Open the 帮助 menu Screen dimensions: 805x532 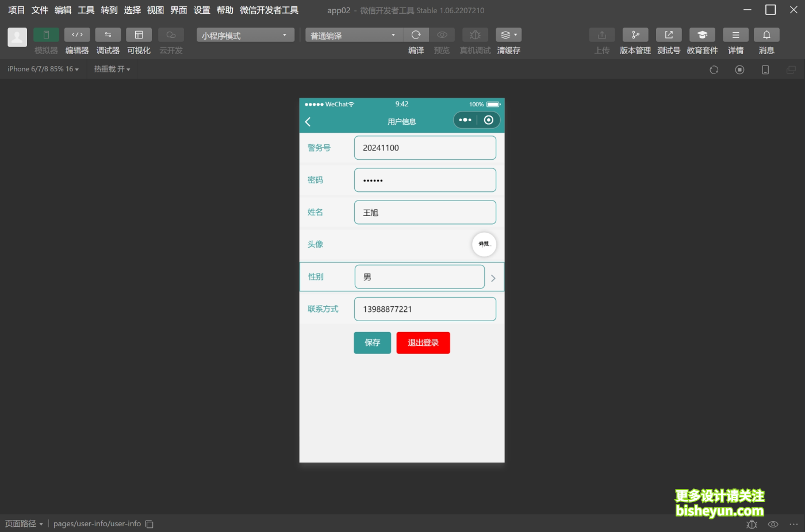pos(225,10)
